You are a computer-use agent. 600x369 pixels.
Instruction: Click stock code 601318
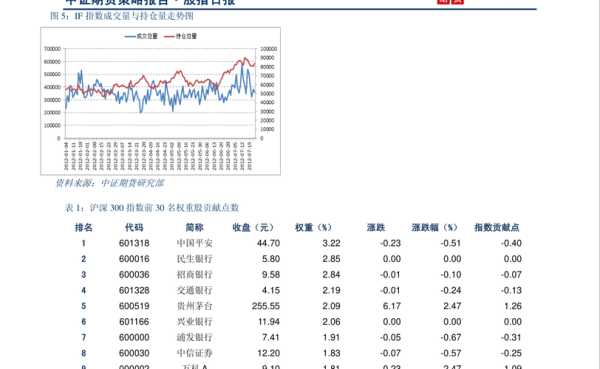click(x=134, y=243)
